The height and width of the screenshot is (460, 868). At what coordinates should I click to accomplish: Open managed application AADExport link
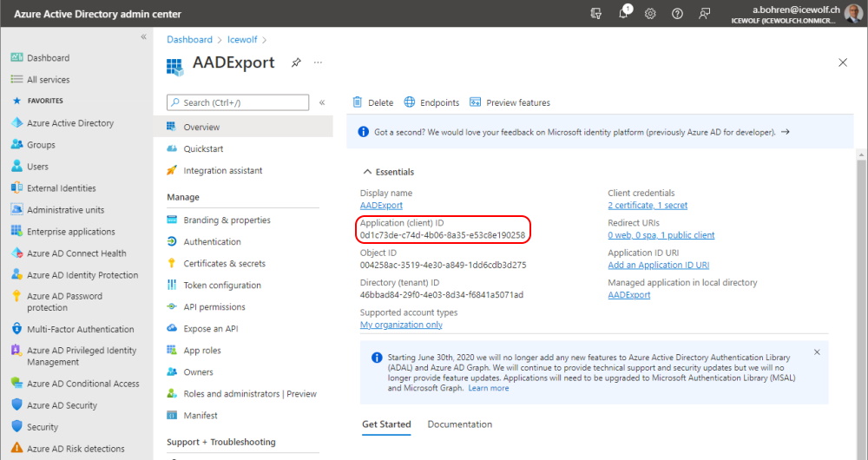click(628, 295)
